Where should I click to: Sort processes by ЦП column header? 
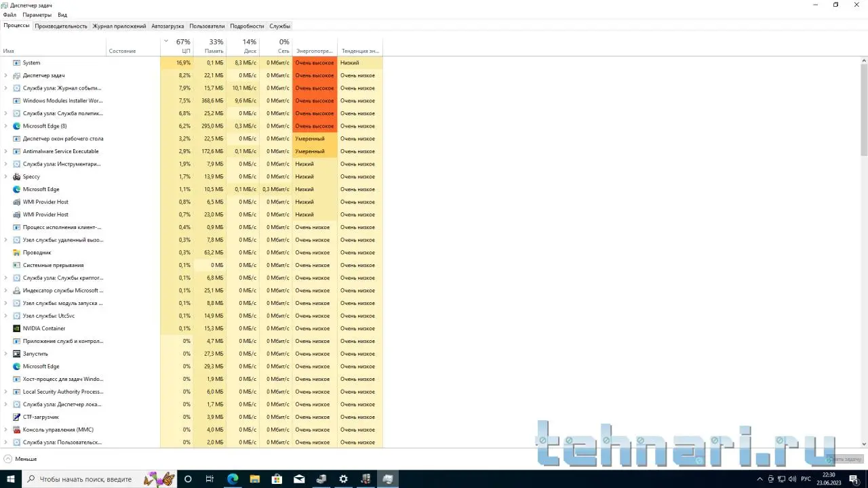(x=176, y=46)
